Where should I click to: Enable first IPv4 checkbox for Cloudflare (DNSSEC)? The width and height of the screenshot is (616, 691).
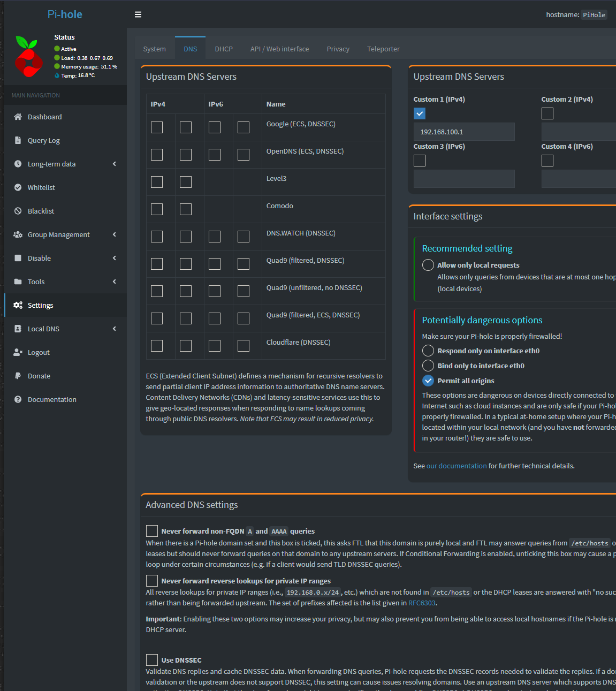pos(157,346)
